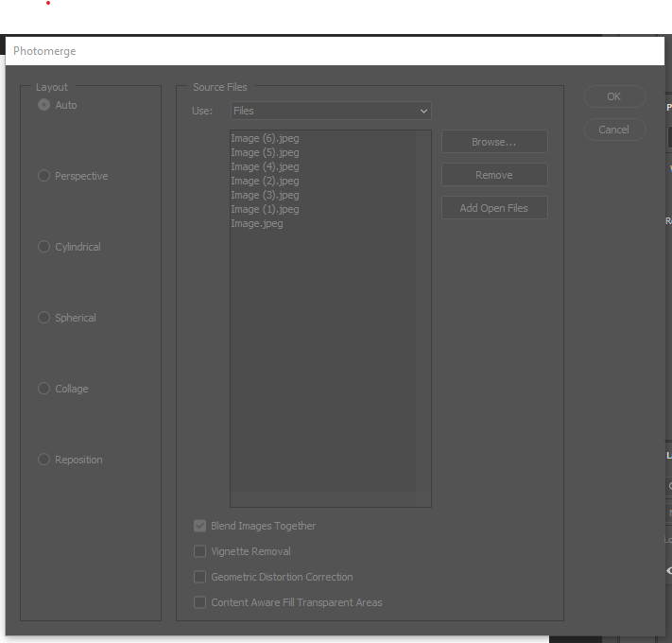
Task: Choose the Perspective layout option
Action: click(44, 176)
